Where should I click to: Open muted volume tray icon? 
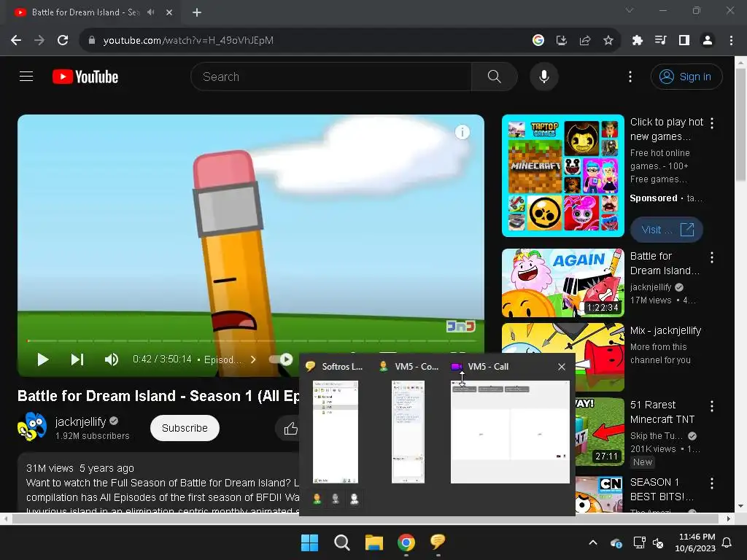659,542
